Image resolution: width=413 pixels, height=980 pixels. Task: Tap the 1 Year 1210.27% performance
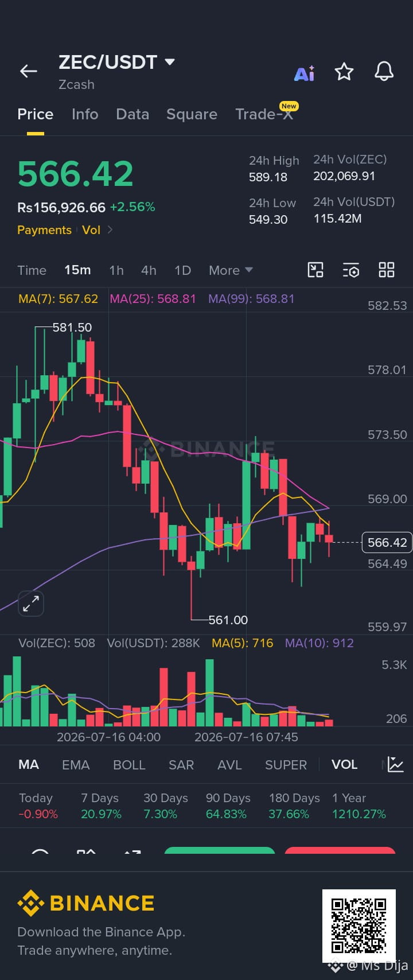click(x=359, y=806)
